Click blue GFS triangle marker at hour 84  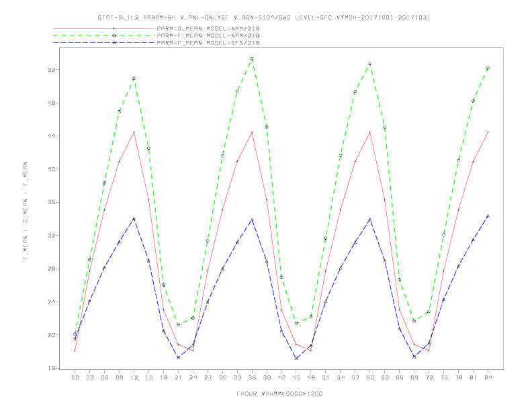[488, 216]
